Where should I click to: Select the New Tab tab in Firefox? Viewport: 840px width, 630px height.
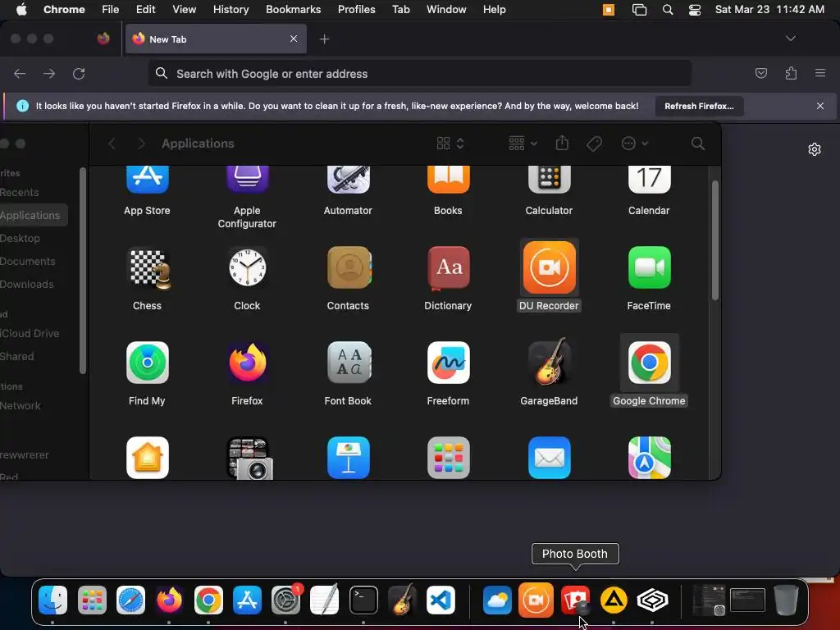(x=216, y=39)
